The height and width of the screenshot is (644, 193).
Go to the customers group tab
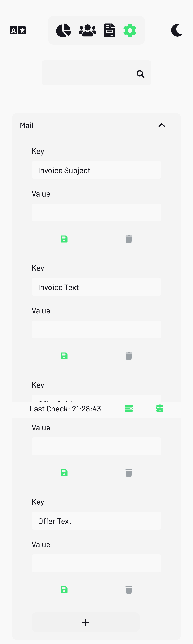[x=88, y=31]
